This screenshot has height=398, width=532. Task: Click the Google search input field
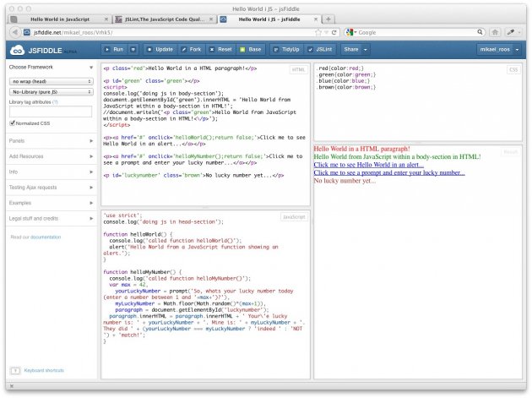coord(416,32)
